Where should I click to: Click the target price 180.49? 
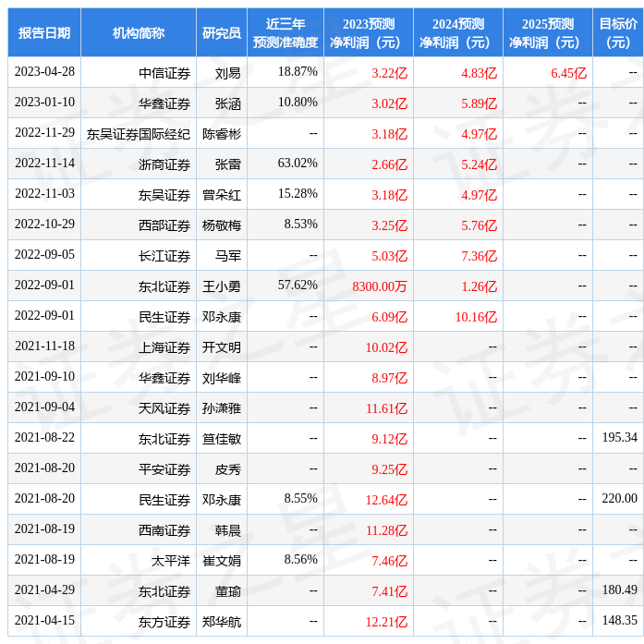[x=620, y=589]
